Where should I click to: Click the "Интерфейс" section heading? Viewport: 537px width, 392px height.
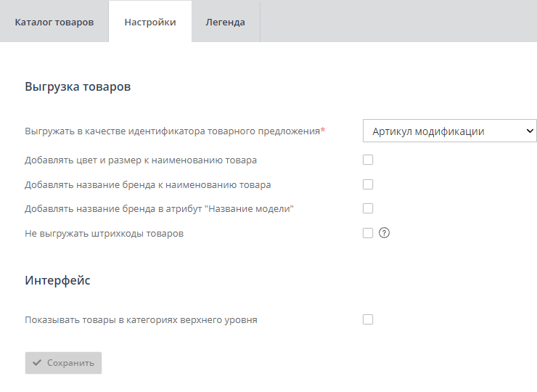(57, 280)
